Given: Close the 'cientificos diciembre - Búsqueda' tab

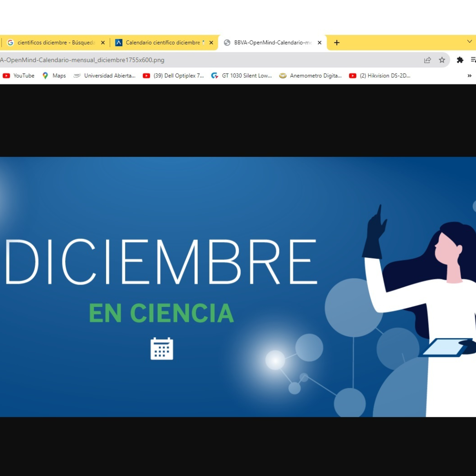Looking at the screenshot, I should (x=103, y=43).
